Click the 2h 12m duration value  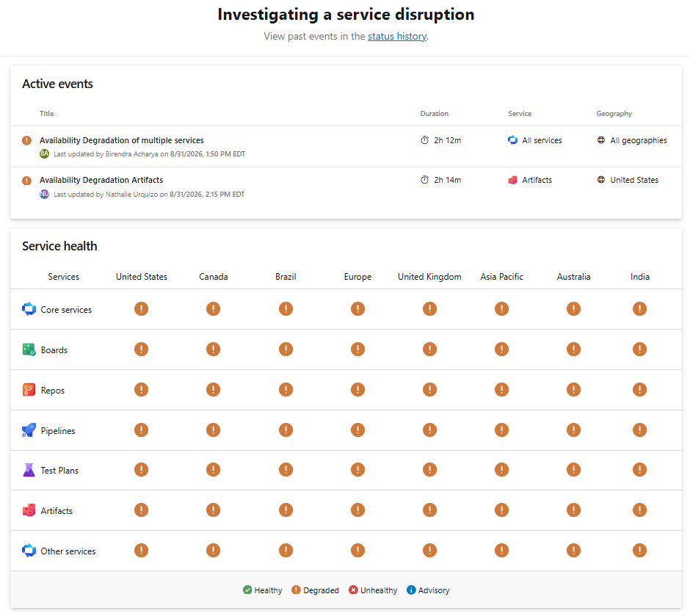tap(448, 140)
